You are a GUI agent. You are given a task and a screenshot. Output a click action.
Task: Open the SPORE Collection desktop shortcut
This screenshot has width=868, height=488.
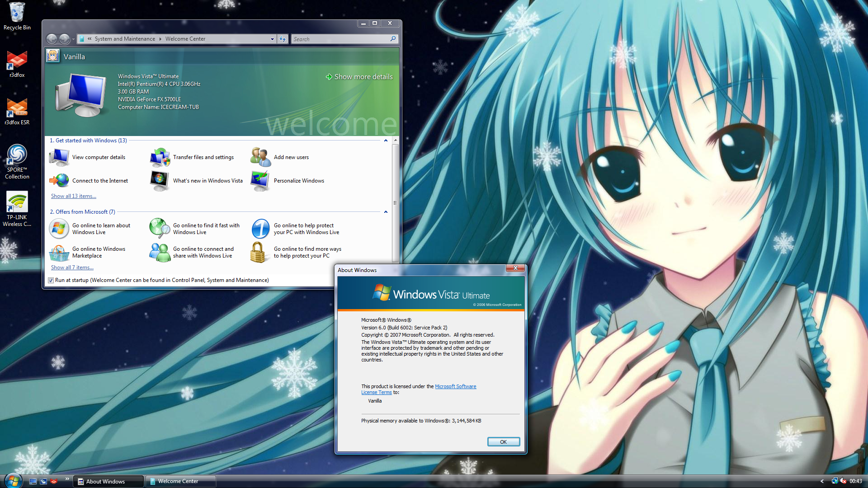click(x=17, y=162)
